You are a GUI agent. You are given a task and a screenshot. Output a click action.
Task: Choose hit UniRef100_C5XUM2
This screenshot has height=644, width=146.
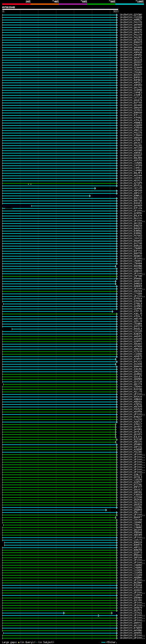(x=131, y=72)
